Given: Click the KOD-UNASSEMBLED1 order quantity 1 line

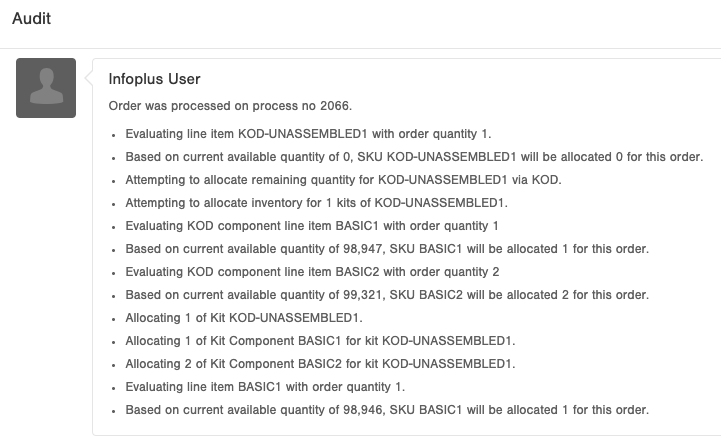Looking at the screenshot, I should point(308,134).
